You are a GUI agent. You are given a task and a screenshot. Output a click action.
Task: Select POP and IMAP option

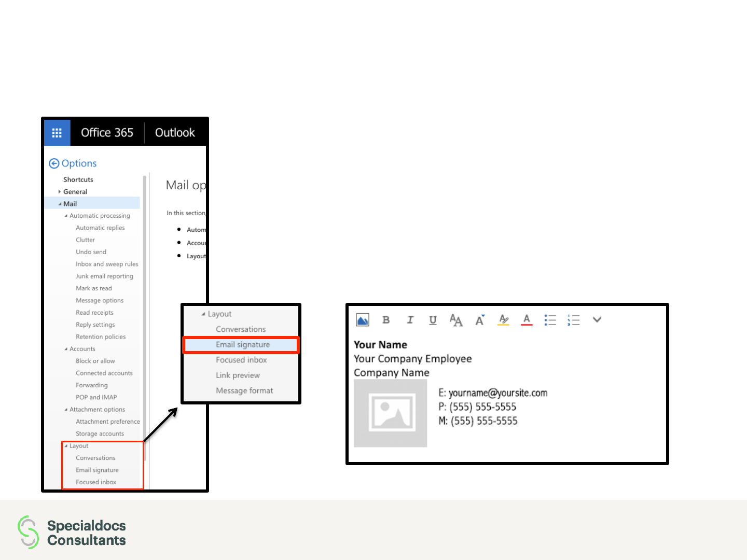click(x=96, y=398)
